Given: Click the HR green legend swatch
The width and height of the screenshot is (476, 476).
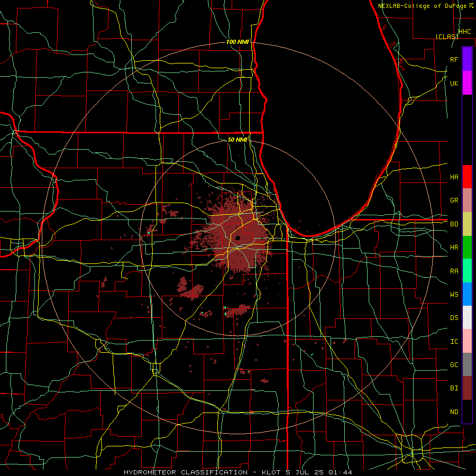Looking at the screenshot, I should 467,248.
